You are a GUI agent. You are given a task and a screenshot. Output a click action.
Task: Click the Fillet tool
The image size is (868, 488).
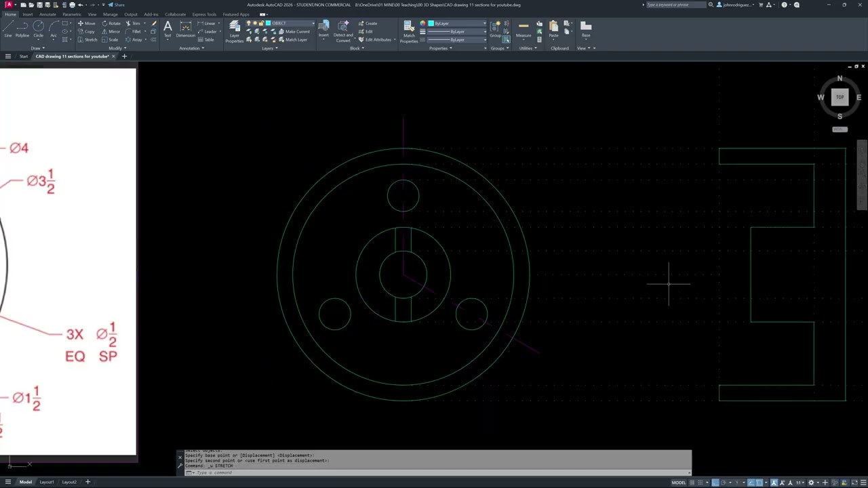(x=133, y=31)
